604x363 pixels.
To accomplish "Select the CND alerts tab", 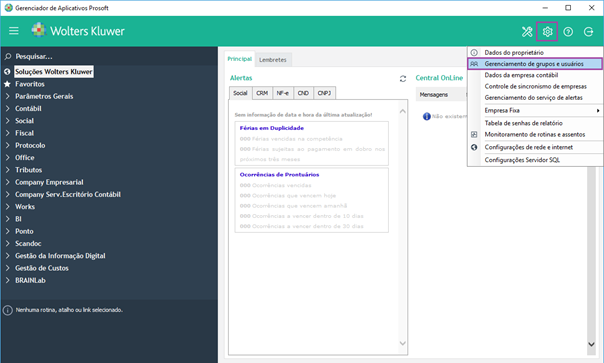I will (303, 93).
